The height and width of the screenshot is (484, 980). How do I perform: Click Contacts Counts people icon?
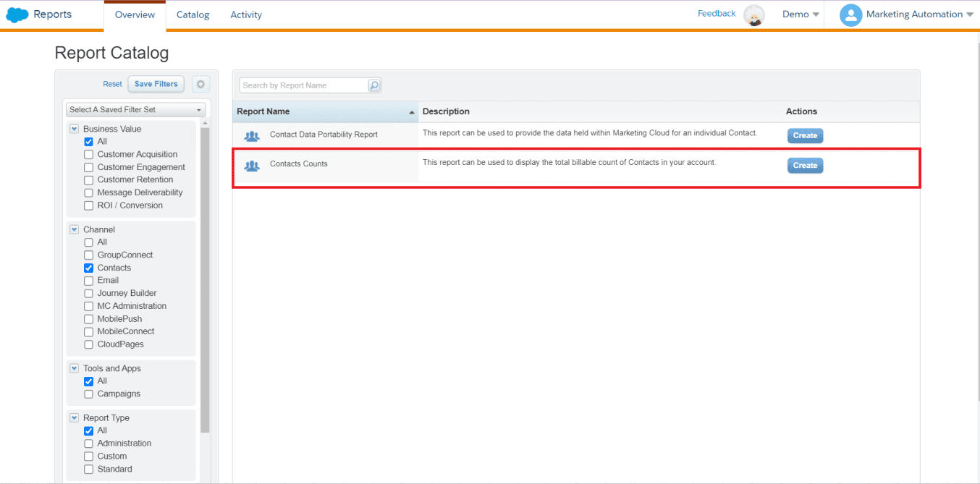(x=252, y=166)
